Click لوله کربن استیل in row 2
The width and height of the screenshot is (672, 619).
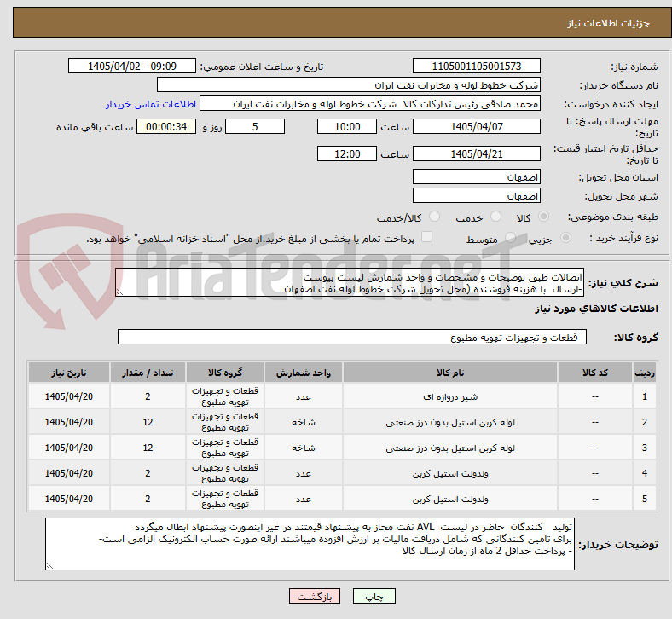click(450, 422)
